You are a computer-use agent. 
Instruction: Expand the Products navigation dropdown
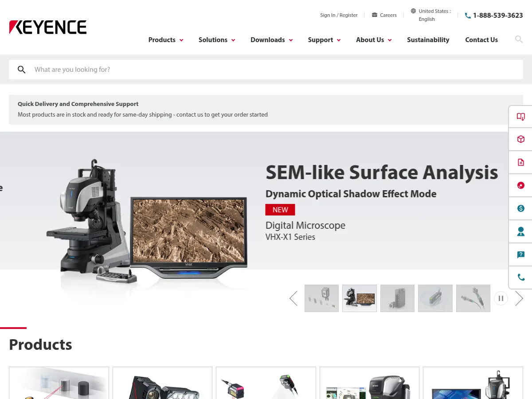165,39
